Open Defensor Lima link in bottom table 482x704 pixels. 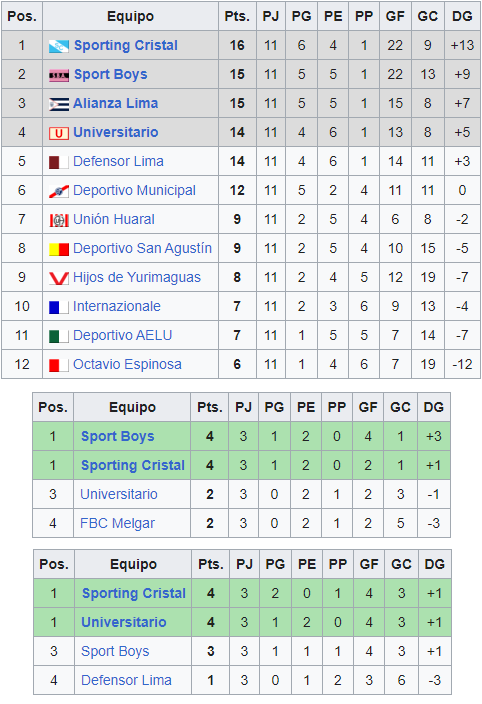click(126, 680)
